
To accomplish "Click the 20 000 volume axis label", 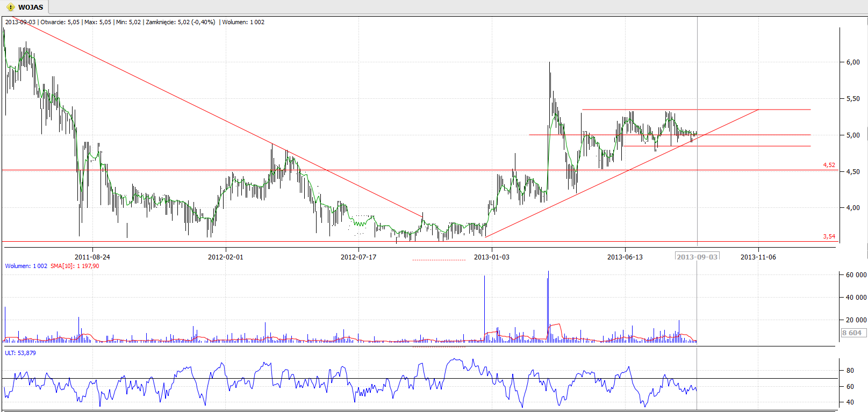I will [x=856, y=320].
